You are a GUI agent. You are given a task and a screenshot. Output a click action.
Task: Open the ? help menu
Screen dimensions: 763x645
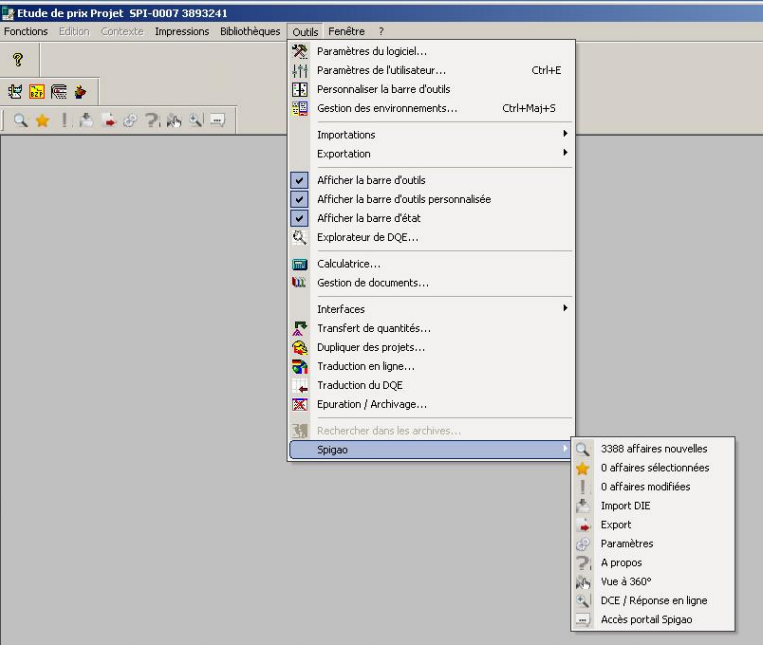pyautogui.click(x=381, y=32)
